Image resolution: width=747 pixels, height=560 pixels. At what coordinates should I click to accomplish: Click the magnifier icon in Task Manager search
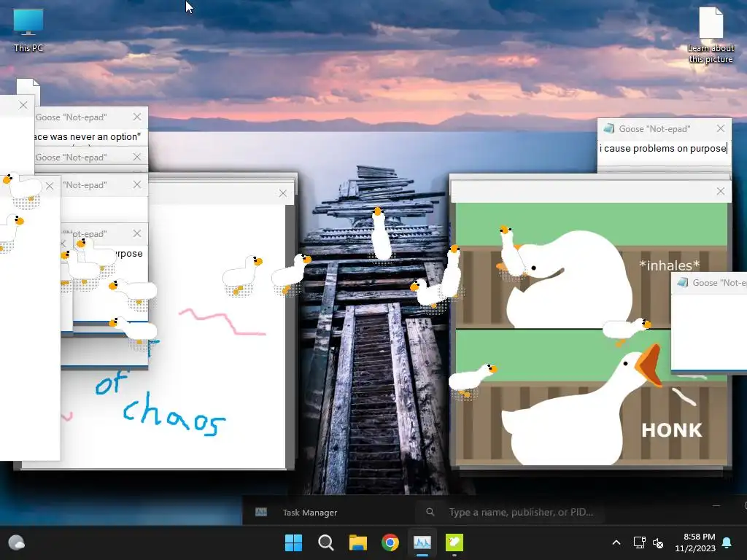point(430,512)
